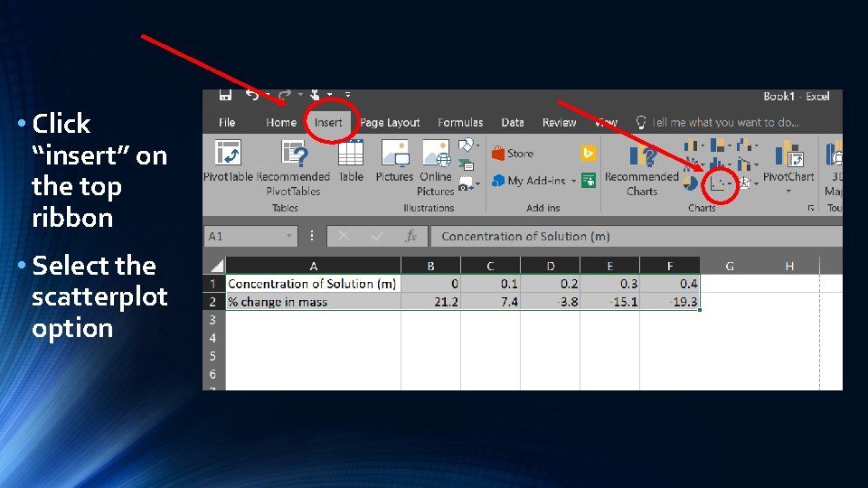The image size is (868, 488).
Task: Click the formula bar with Concentration of Solution
Action: (x=637, y=236)
